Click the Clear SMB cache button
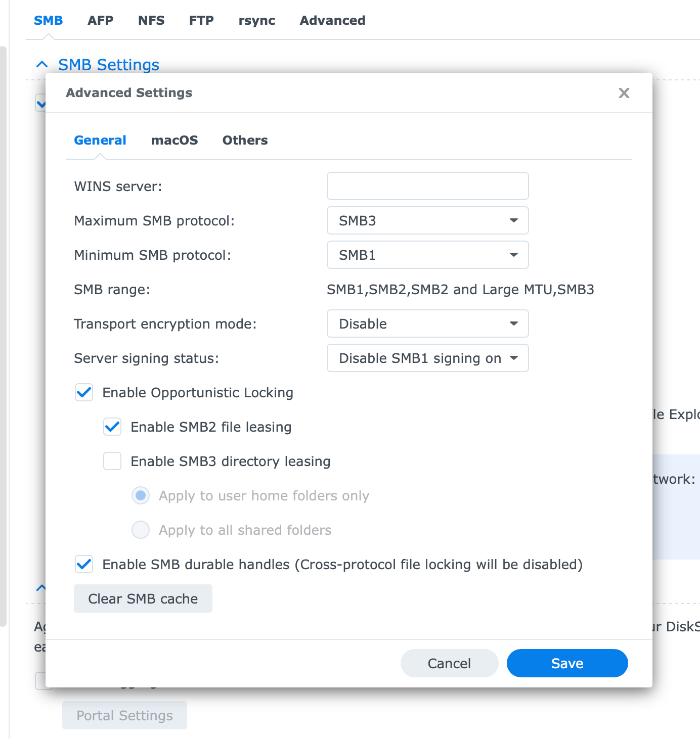Image resolution: width=700 pixels, height=739 pixels. [x=143, y=598]
